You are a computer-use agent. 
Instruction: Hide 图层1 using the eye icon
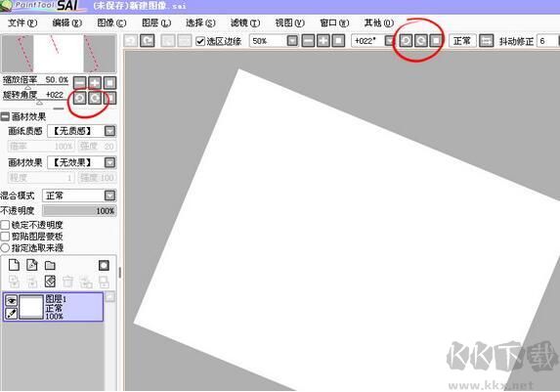(x=12, y=300)
